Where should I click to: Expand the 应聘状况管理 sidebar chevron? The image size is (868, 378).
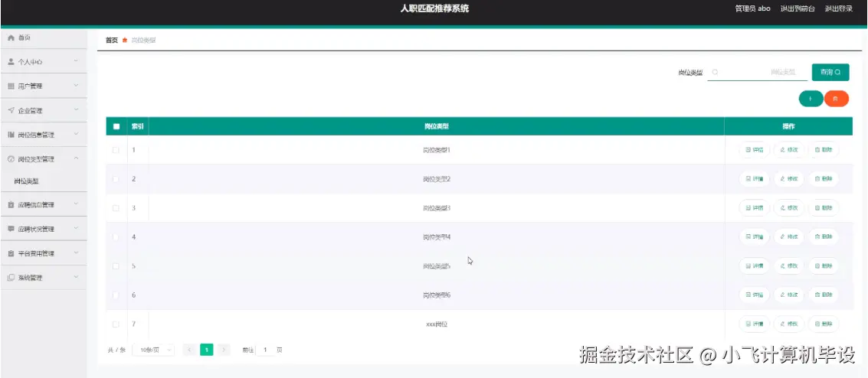tap(77, 229)
